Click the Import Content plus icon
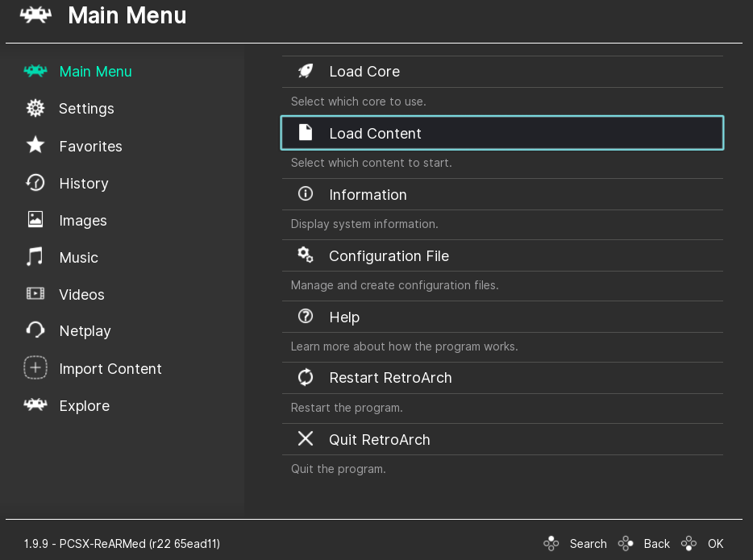This screenshot has width=753, height=560. (35, 368)
